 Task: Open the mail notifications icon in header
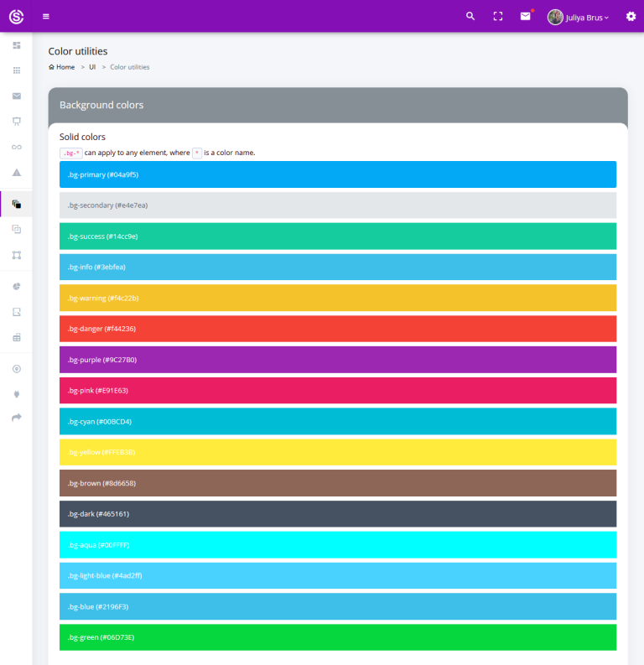point(525,16)
